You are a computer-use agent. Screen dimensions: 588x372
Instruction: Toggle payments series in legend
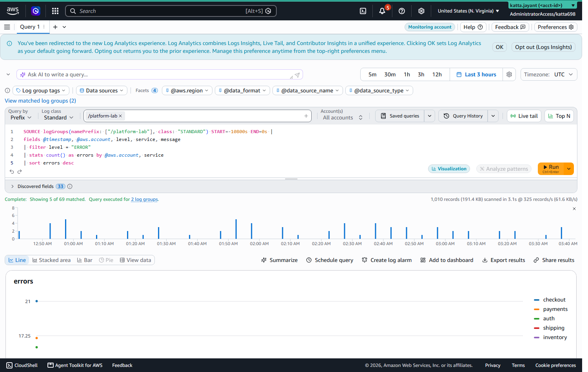click(x=551, y=309)
